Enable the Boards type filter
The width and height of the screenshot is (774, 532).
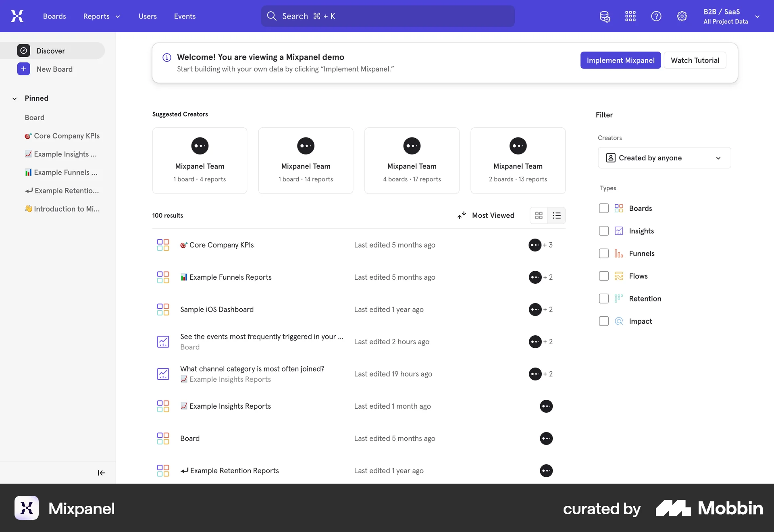pyautogui.click(x=603, y=208)
